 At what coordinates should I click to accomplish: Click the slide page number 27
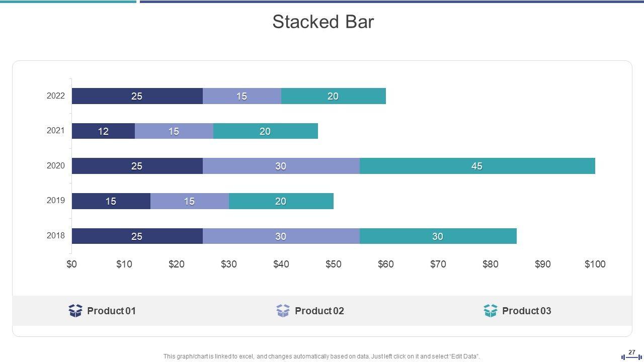pos(632,352)
